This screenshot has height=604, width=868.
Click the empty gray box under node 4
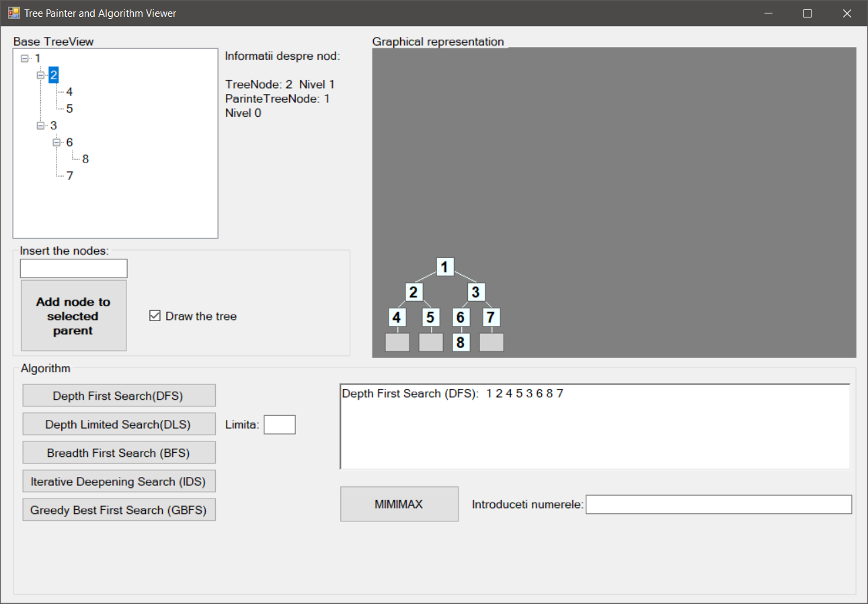pyautogui.click(x=397, y=342)
